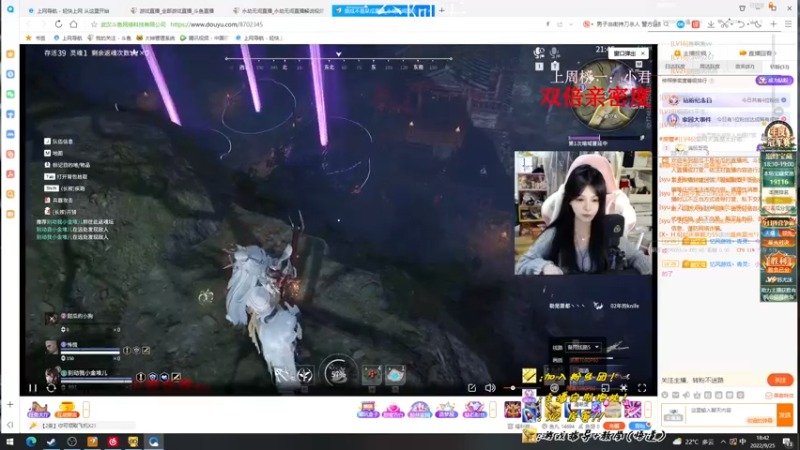
Task: Click the undo close-tab arrow icon
Action: [741, 24]
